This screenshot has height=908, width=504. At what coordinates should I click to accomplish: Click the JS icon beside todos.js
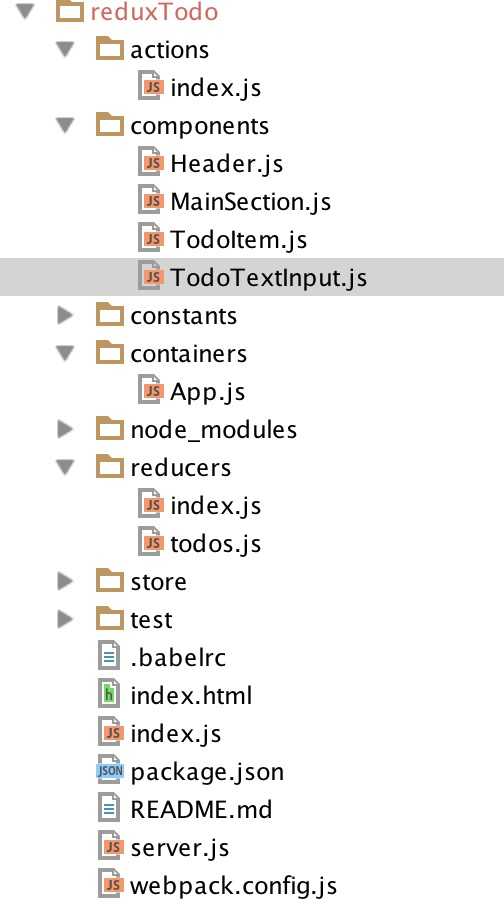click(150, 543)
